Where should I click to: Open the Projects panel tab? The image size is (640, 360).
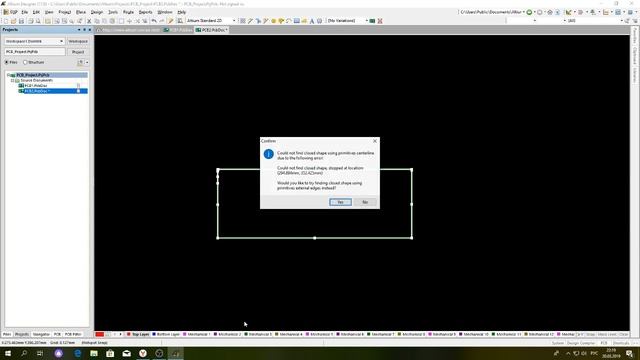point(22,334)
